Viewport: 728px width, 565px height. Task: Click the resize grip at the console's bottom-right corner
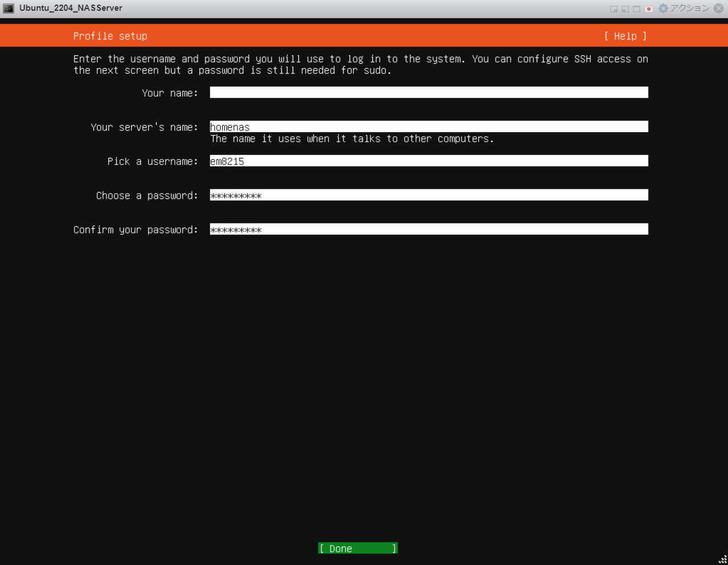[x=722, y=559]
